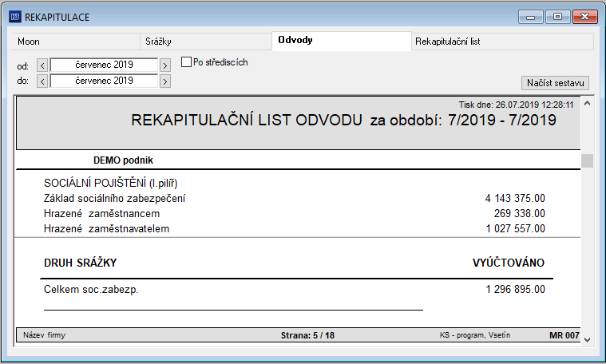
Task: Select the Odvody tab
Action: (x=342, y=41)
